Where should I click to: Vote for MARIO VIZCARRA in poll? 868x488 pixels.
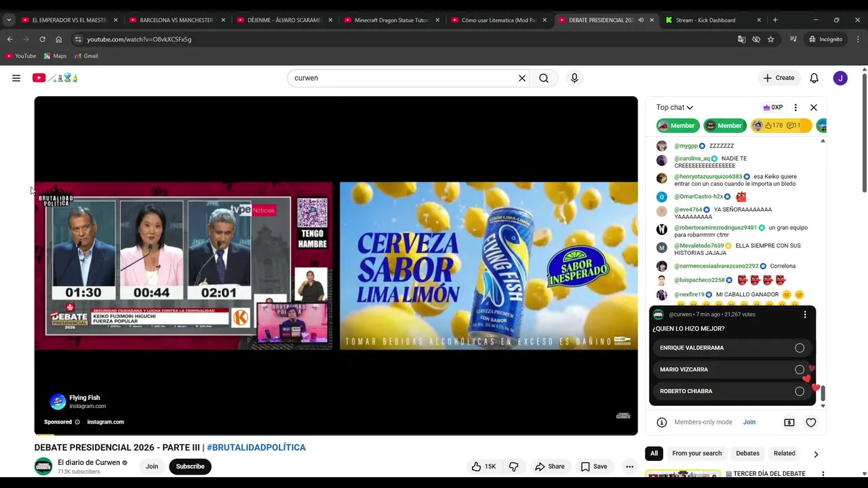pos(732,369)
